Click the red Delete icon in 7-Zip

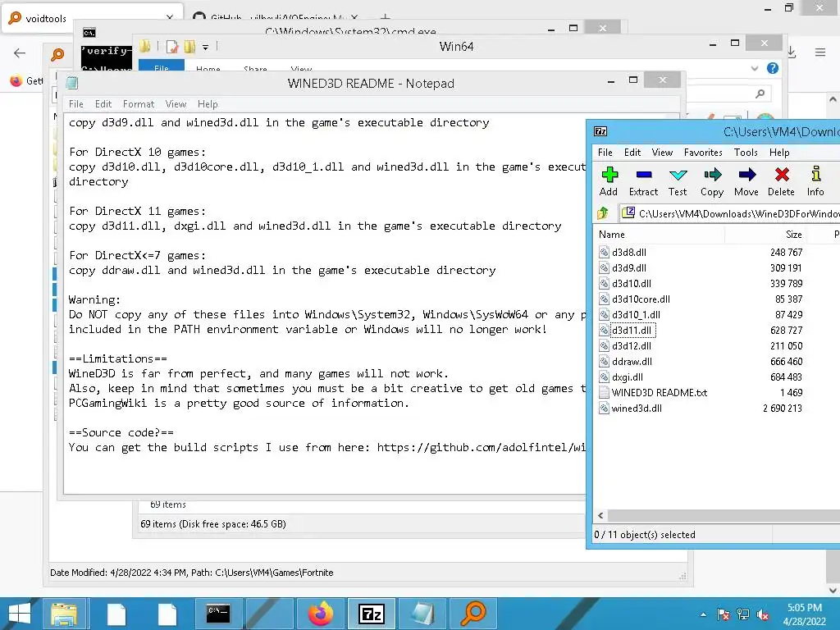pyautogui.click(x=781, y=181)
